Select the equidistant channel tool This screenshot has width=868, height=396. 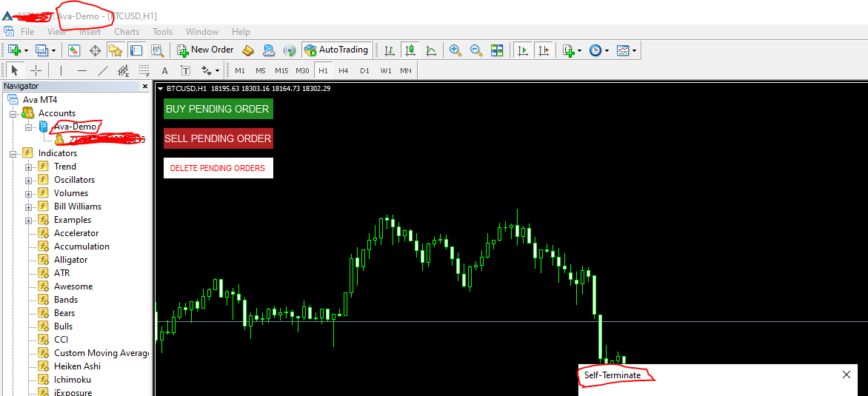click(x=124, y=71)
